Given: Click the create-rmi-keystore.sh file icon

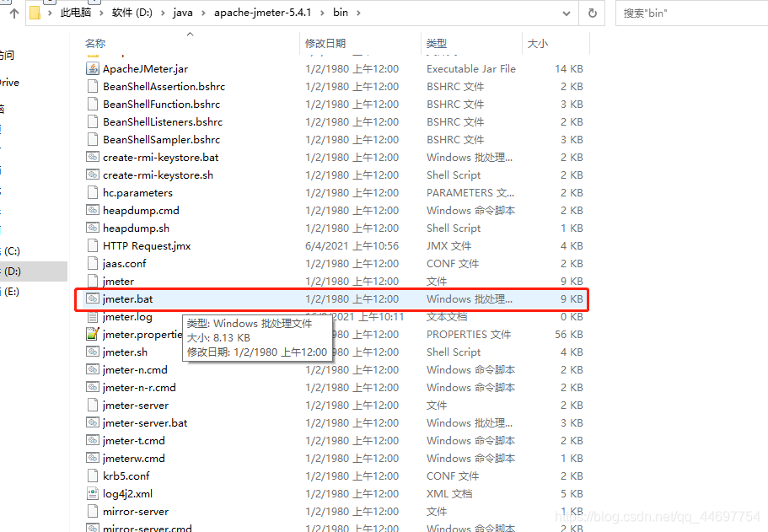Looking at the screenshot, I should [x=93, y=175].
